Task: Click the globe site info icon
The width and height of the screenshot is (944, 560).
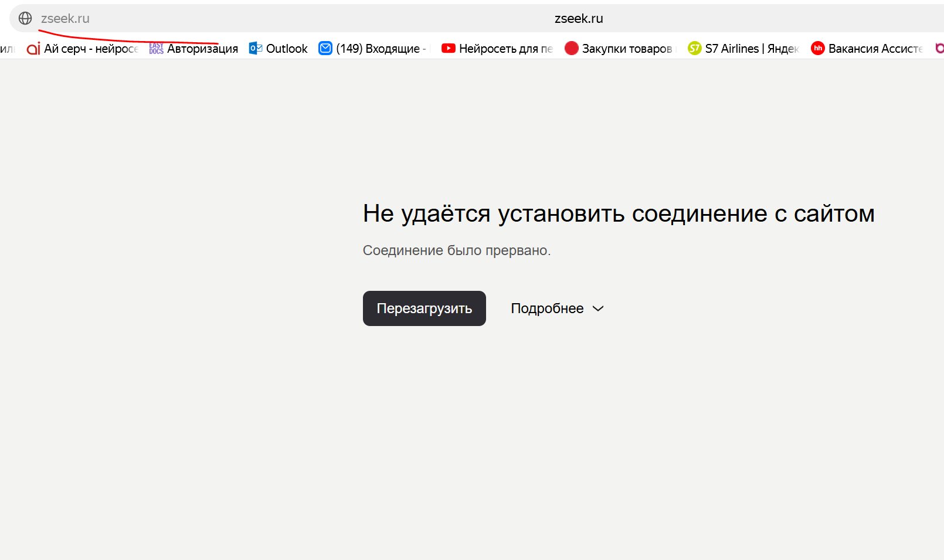Action: pyautogui.click(x=25, y=18)
